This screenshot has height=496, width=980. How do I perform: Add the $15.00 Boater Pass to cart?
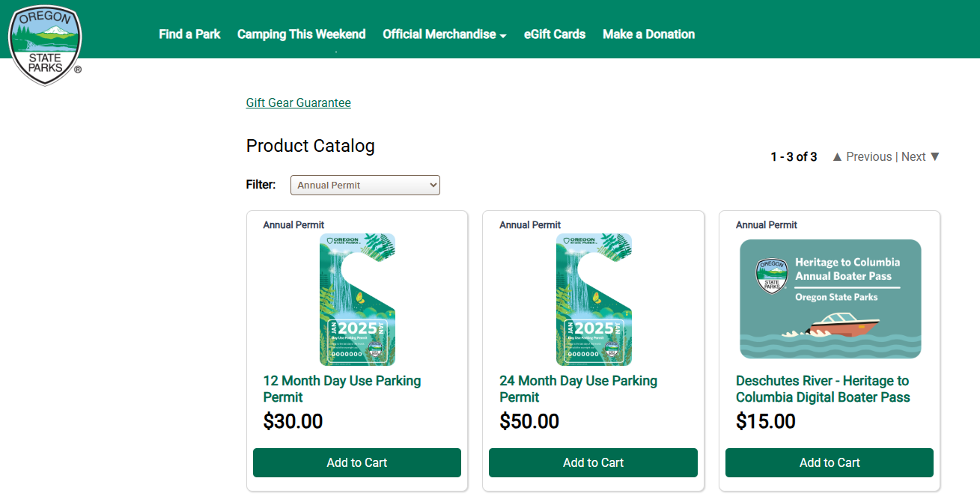click(x=830, y=462)
